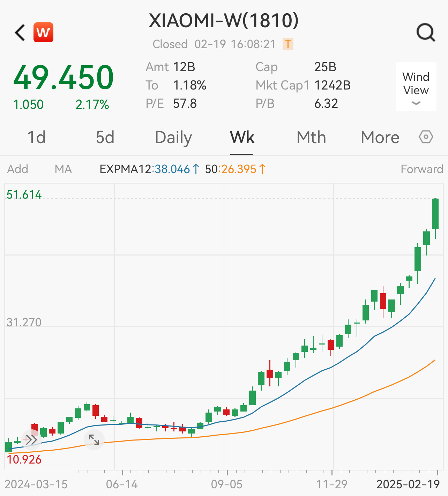Viewport: 448px width, 496px height.
Task: Tap the Amt value 12B
Action: click(x=184, y=67)
